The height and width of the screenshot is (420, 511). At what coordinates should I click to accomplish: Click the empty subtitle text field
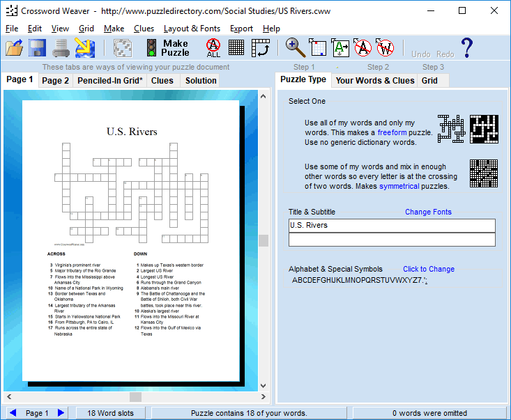[392, 240]
